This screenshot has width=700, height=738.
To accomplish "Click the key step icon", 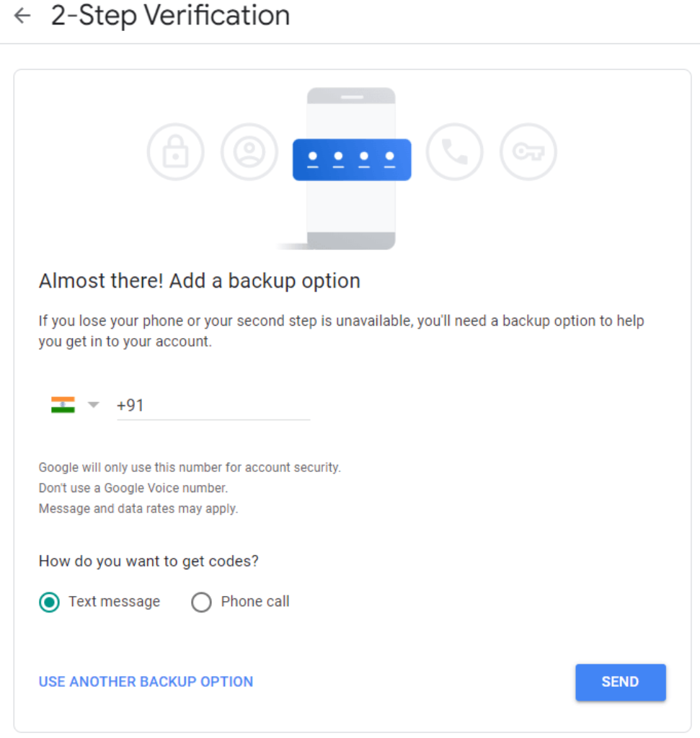I will click(528, 151).
